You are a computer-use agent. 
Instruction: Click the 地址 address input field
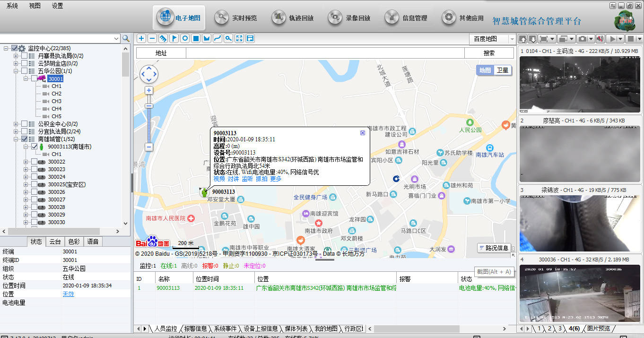[325, 53]
